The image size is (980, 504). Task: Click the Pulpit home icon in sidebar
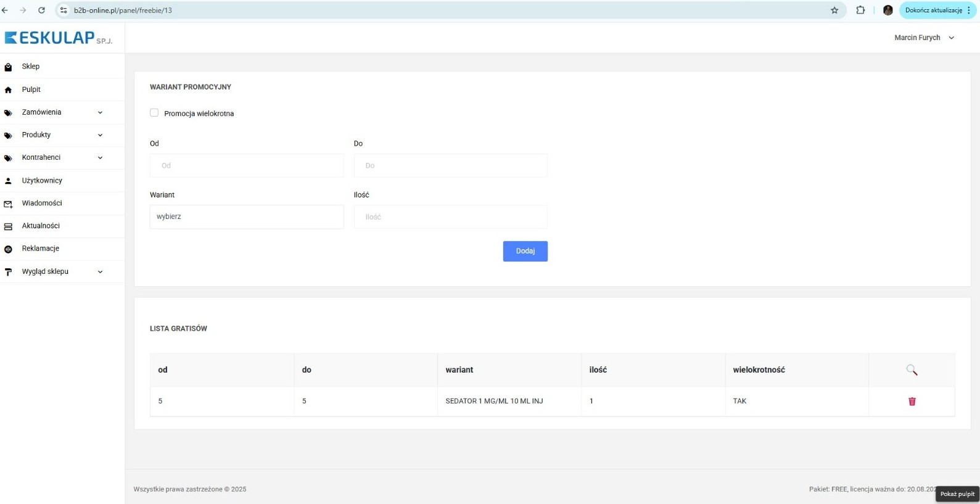point(9,89)
